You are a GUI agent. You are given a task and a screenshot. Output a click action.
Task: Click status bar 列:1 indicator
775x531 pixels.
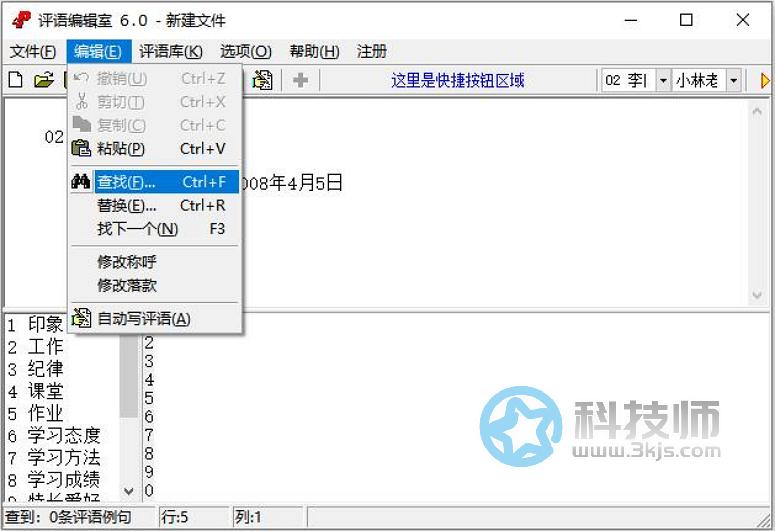[x=248, y=517]
